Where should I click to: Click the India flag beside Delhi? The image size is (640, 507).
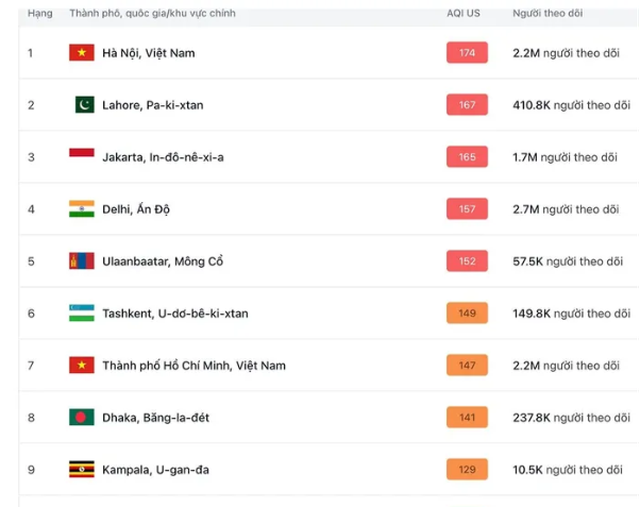(x=82, y=209)
